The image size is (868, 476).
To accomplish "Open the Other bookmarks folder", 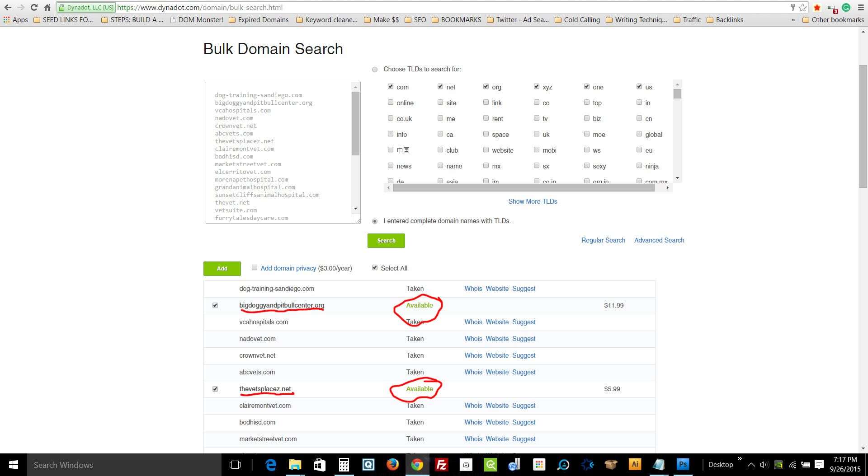I will point(833,20).
